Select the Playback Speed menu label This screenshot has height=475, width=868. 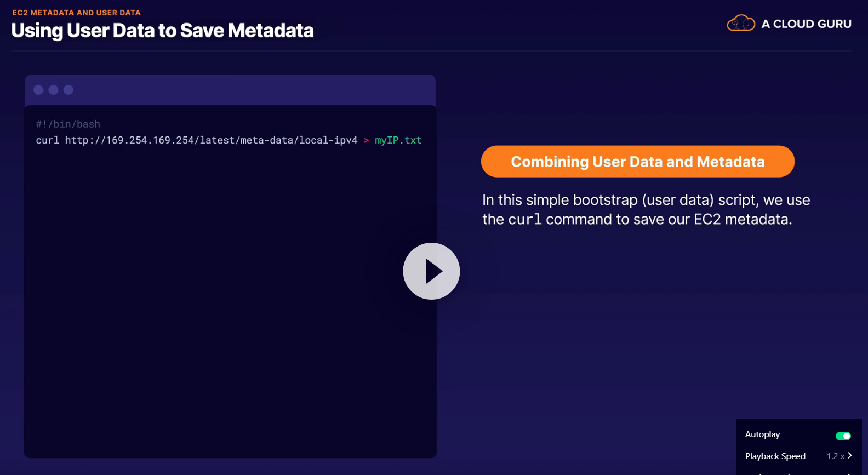(x=775, y=456)
